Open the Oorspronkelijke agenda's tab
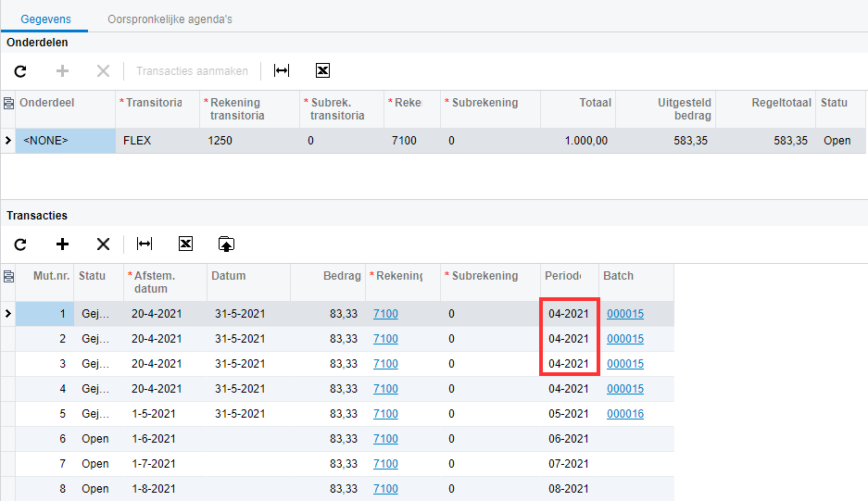 [170, 19]
